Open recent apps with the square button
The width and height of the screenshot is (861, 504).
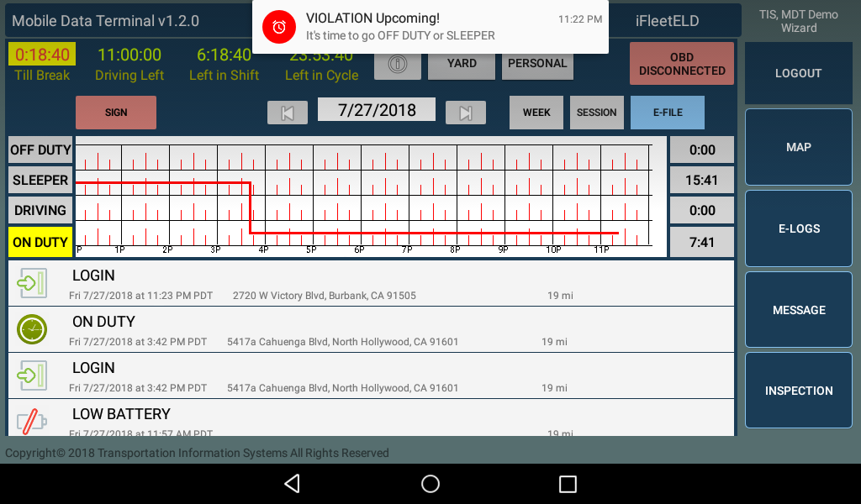[x=568, y=484]
